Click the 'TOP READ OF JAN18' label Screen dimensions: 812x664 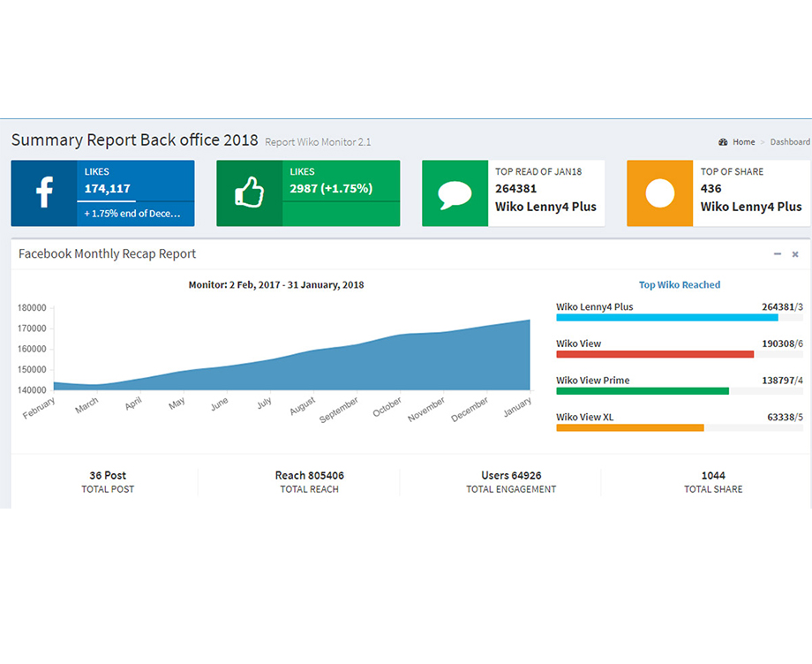(x=538, y=171)
